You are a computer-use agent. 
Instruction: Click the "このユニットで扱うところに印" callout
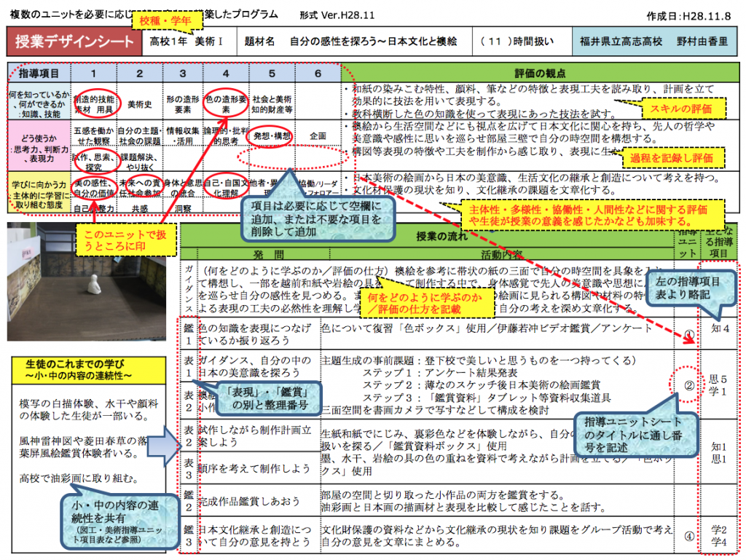click(125, 240)
